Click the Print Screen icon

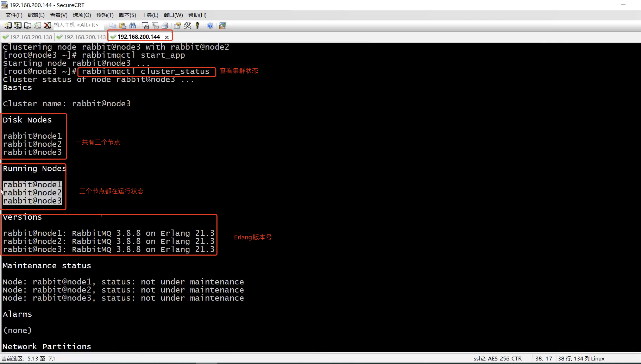pos(145,25)
